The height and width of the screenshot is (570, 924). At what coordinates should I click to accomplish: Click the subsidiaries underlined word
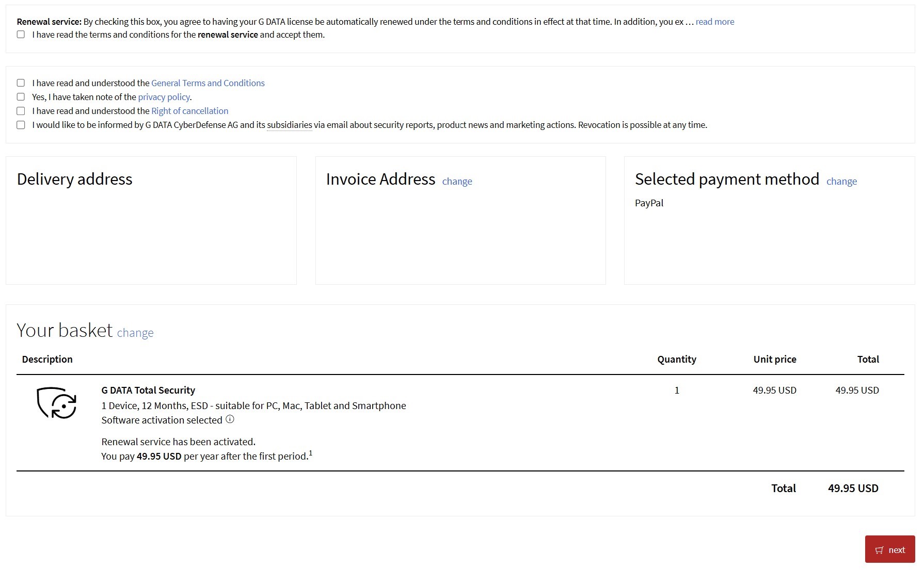click(x=290, y=125)
